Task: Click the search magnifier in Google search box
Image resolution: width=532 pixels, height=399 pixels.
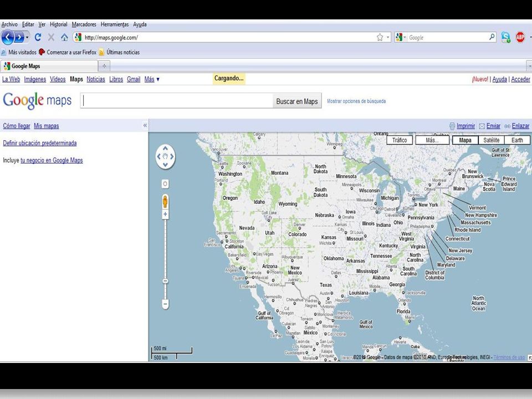Action: pos(492,37)
